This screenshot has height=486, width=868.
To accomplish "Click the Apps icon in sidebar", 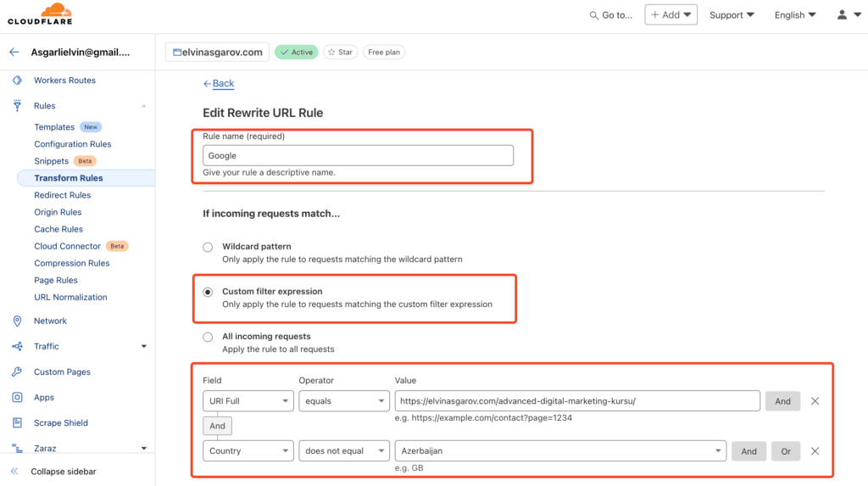I will coord(17,397).
